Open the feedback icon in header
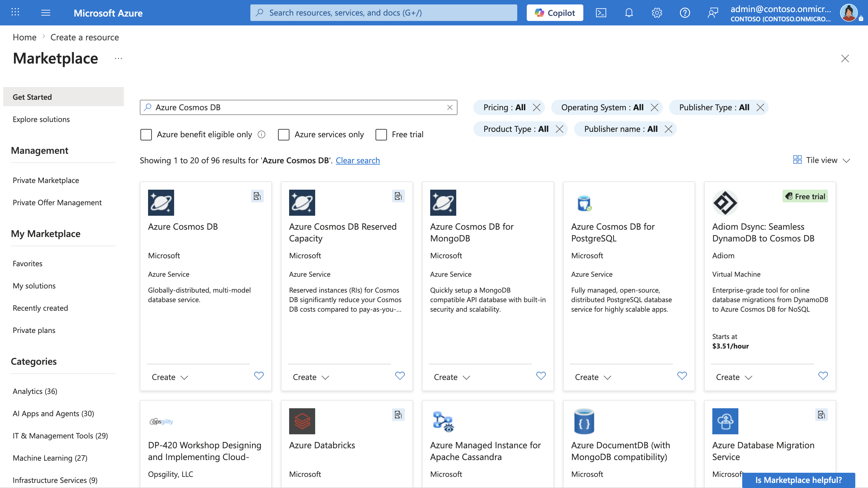 (x=713, y=13)
